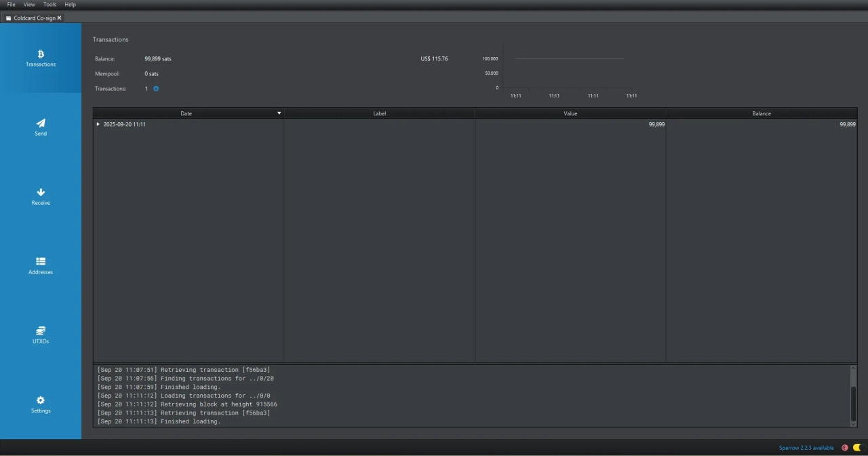868x456 pixels.
Task: Sort by the Label column header
Action: [x=380, y=113]
